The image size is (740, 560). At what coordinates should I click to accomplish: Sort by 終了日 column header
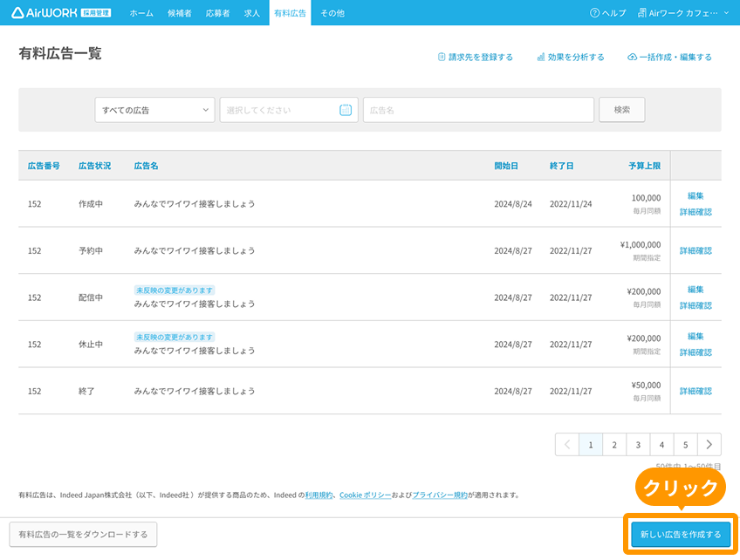pyautogui.click(x=562, y=166)
